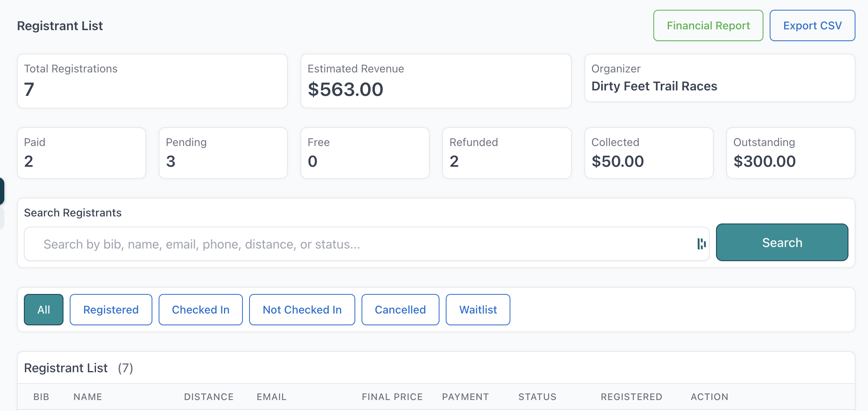868x411 pixels.
Task: Show only Checked In registrants
Action: pos(201,310)
